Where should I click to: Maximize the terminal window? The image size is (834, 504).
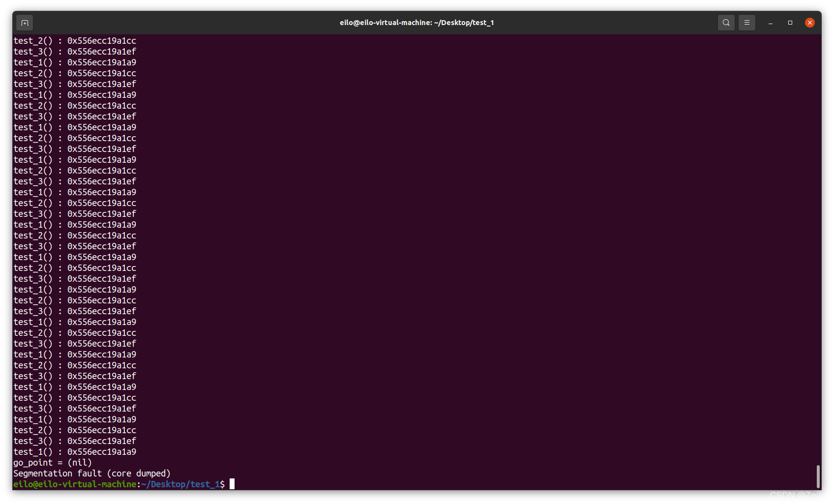pyautogui.click(x=790, y=23)
